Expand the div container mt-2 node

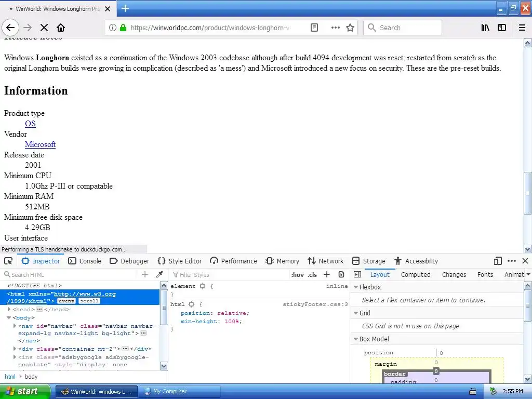15,349
